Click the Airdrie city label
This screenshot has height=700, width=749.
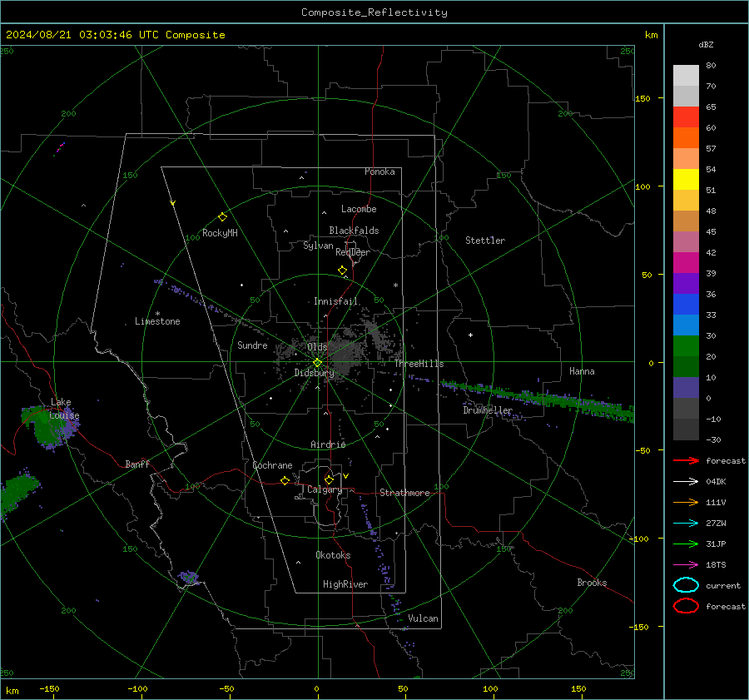coord(328,444)
